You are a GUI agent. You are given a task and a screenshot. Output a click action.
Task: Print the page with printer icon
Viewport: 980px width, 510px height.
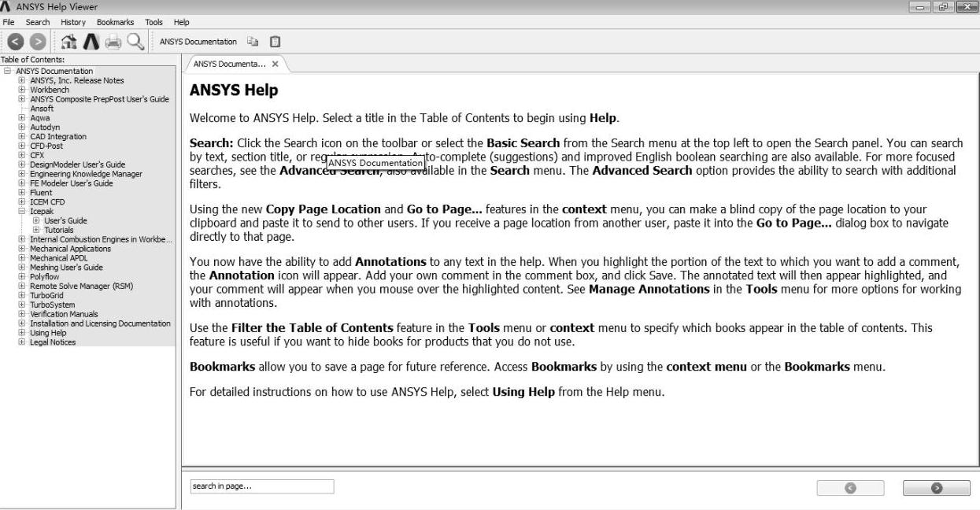click(x=113, y=41)
